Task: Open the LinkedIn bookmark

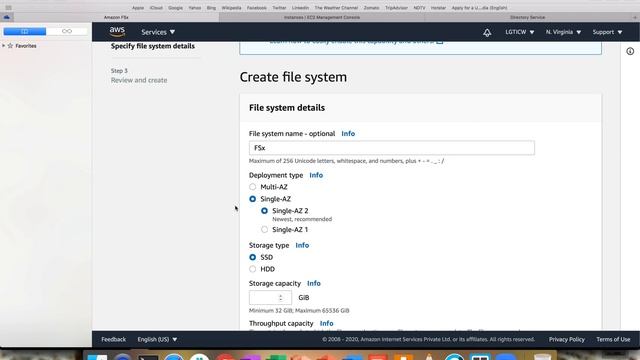Action: pos(300,8)
